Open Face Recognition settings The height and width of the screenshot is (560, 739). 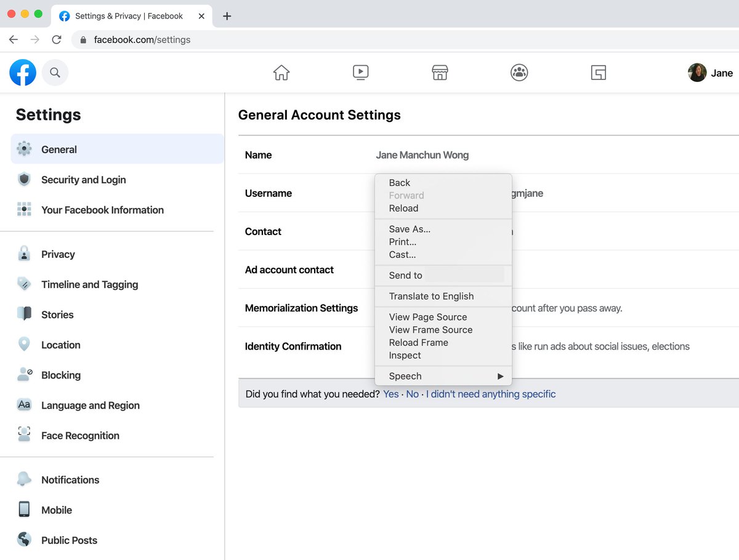tap(117, 434)
